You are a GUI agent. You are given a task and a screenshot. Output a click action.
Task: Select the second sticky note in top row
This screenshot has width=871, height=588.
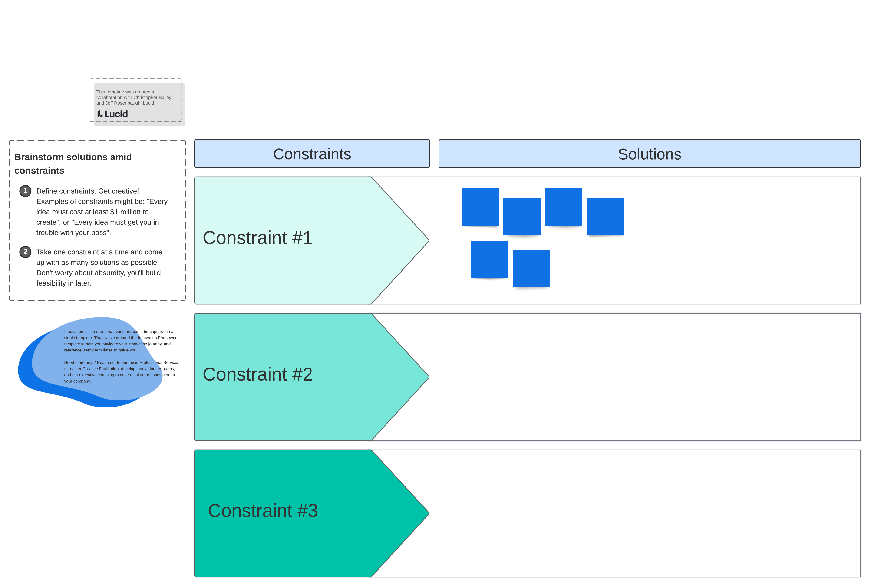pos(522,216)
